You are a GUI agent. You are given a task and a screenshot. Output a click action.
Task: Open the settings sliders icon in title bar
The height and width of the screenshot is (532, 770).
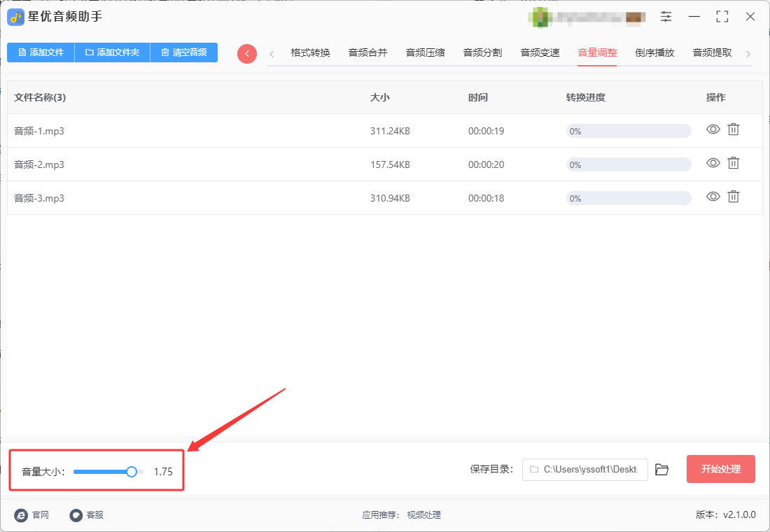[x=666, y=16]
